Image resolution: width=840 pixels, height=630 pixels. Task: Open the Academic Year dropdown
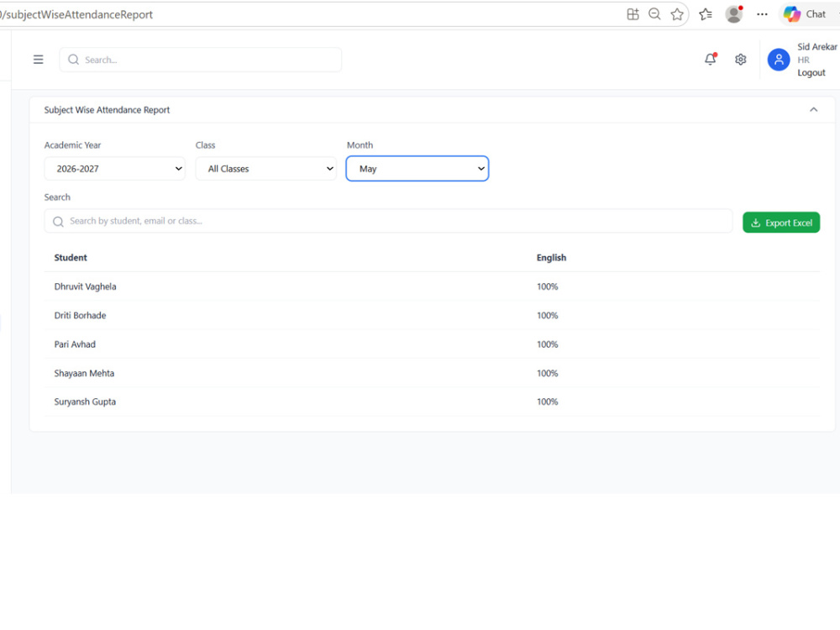[114, 169]
